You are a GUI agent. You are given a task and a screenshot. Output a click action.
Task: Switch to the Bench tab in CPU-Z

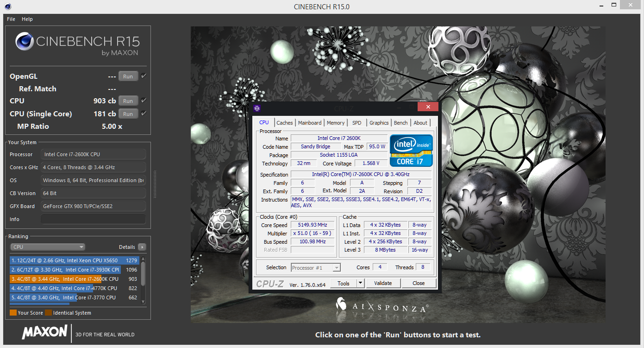click(400, 122)
